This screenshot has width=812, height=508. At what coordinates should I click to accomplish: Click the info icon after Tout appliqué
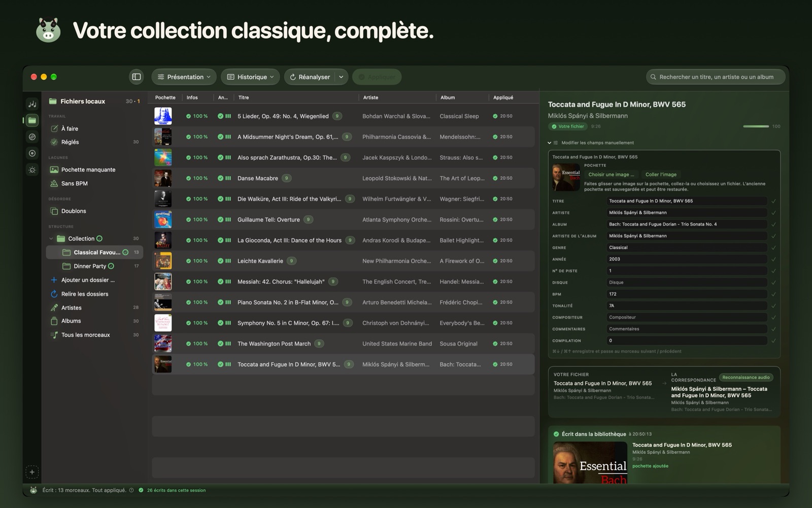coord(131,490)
